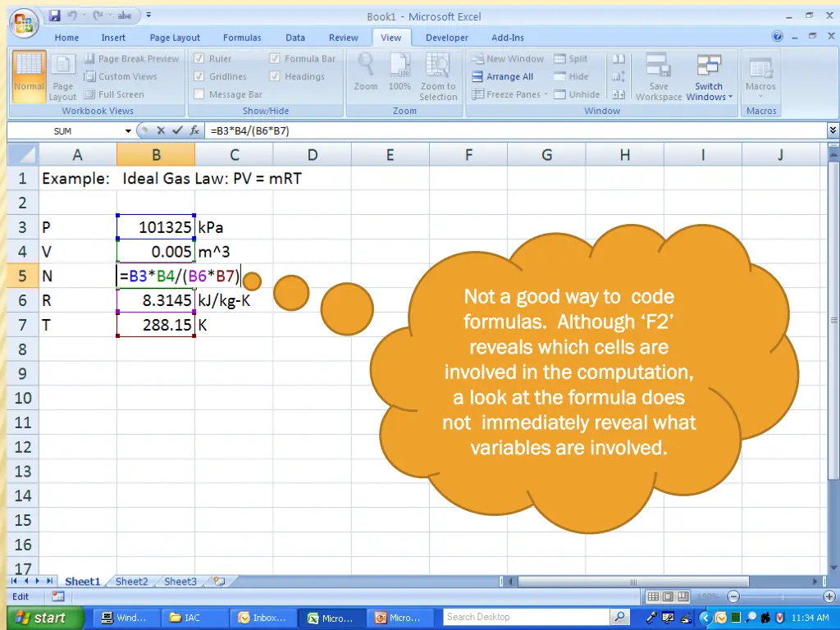This screenshot has width=840, height=630.
Task: Click the New Window button
Action: pyautogui.click(x=508, y=59)
